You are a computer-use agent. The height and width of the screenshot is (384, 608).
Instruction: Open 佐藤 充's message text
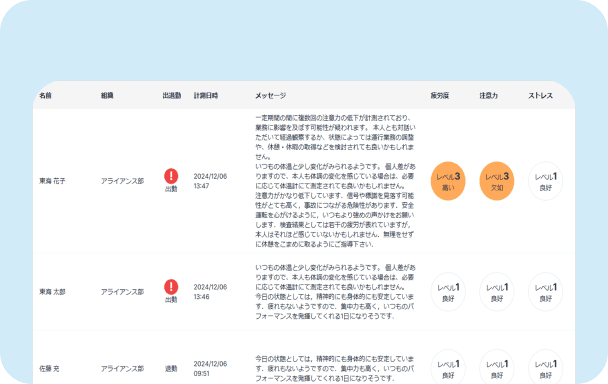(335, 369)
